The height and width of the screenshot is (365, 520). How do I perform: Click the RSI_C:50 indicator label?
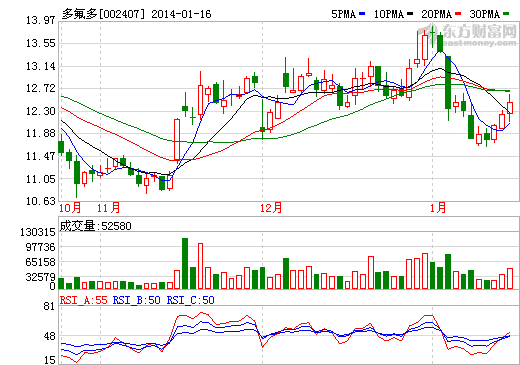(190, 300)
